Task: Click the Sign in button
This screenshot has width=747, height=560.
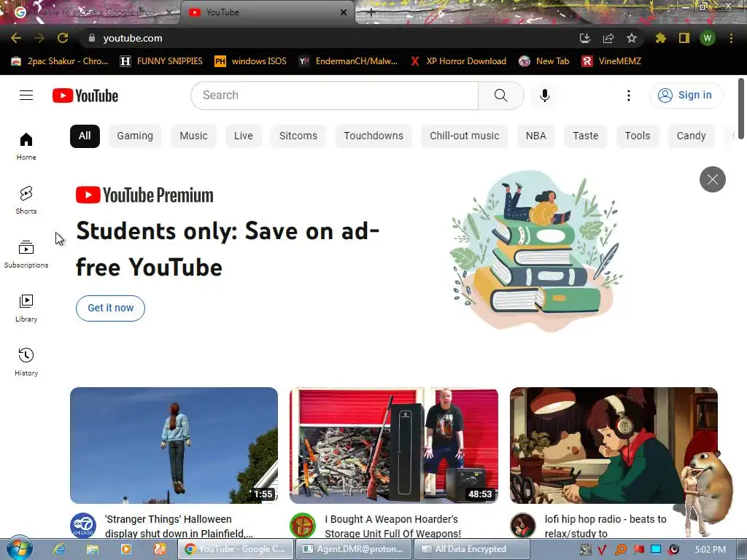Action: 686,96
